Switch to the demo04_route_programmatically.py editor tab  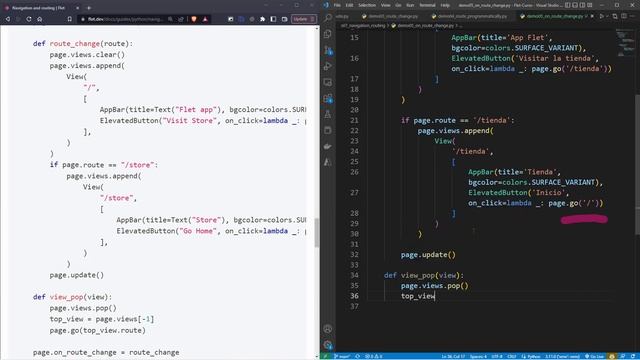[x=469, y=16]
